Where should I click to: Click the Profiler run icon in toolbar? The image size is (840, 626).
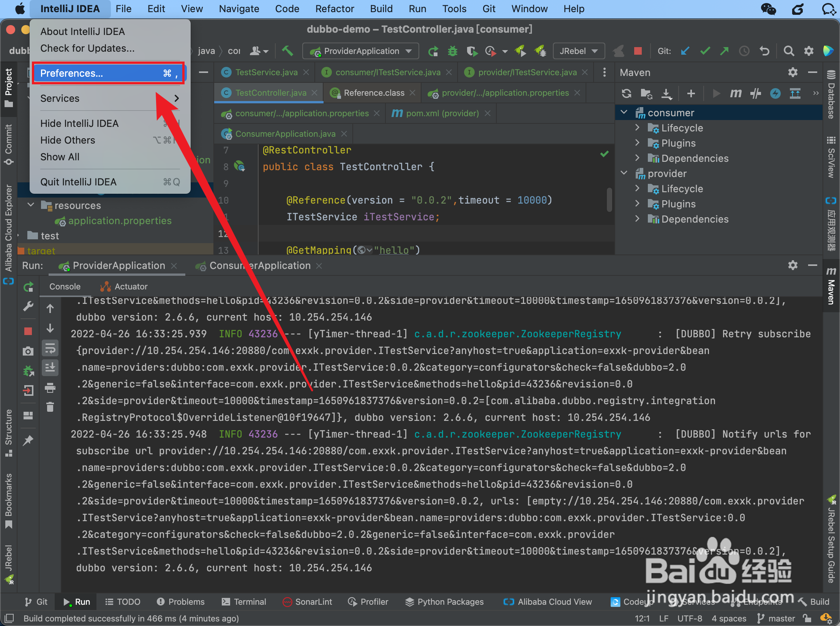pos(491,51)
